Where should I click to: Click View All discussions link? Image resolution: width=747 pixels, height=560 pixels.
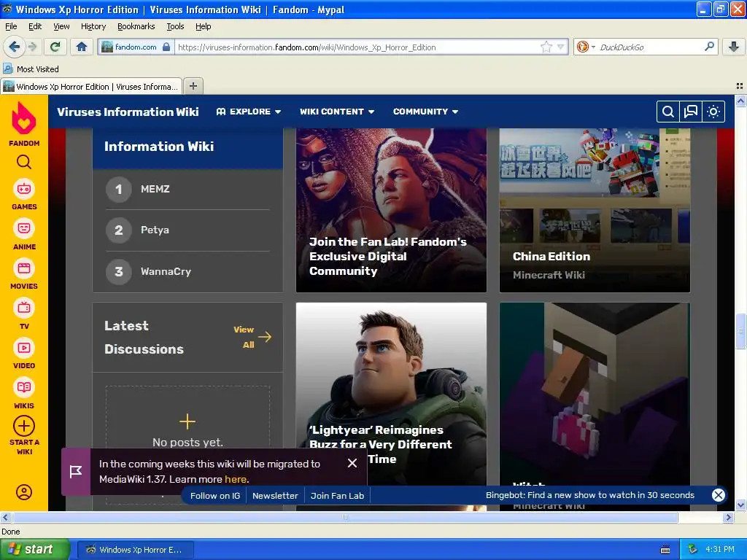coord(252,337)
